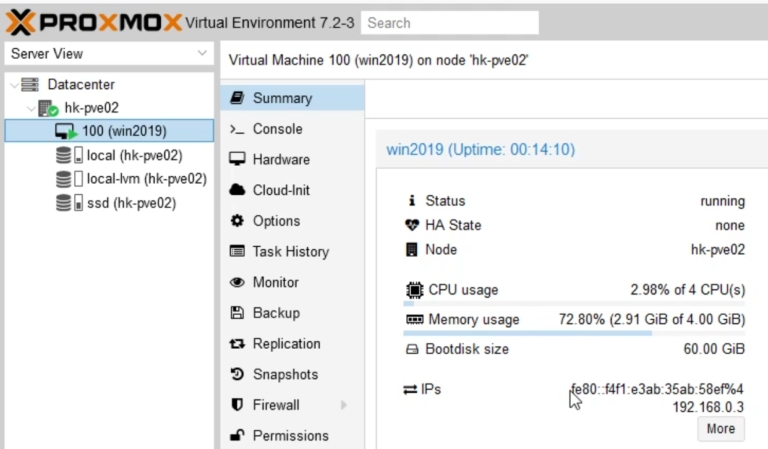This screenshot has height=449, width=768.
Task: Open the Hardware menu item
Action: click(x=281, y=159)
